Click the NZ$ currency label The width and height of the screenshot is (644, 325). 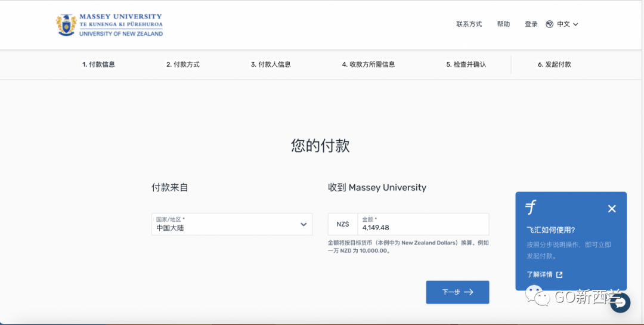(343, 224)
